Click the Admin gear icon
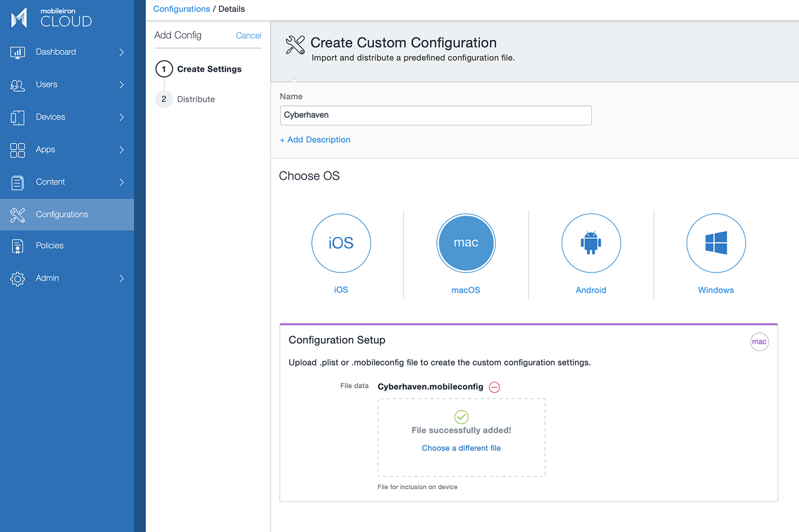799x532 pixels. (x=17, y=279)
